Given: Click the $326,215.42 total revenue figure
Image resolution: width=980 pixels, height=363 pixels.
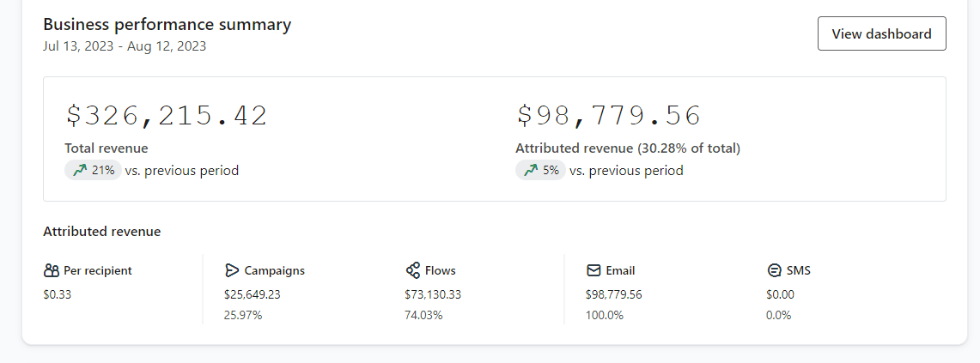Looking at the screenshot, I should pos(167,116).
